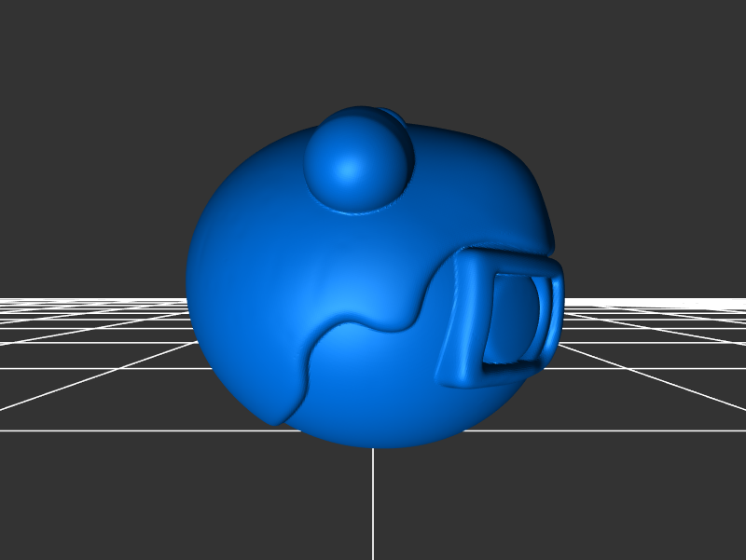
Task: Click the empty dark background above the model
Action: pyautogui.click(x=373, y=47)
